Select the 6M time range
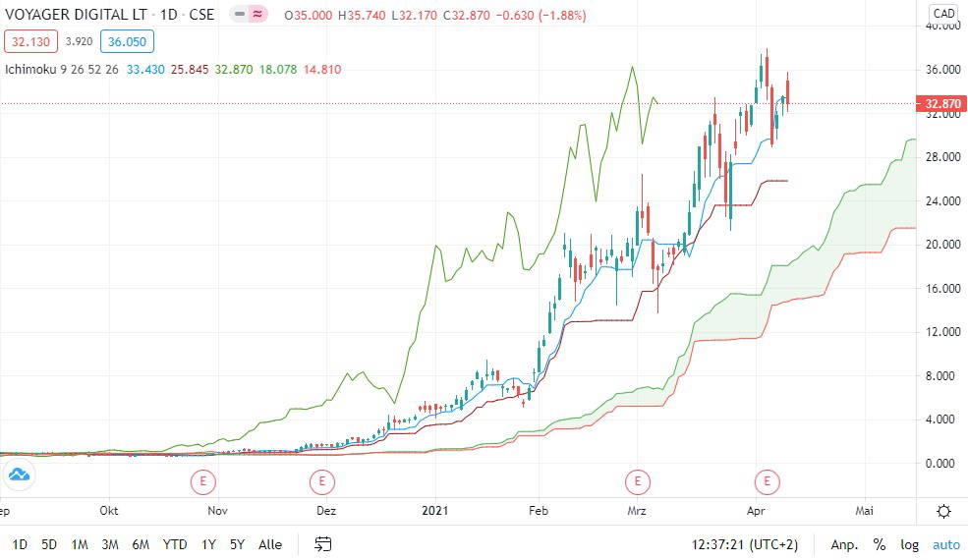Screen dimensions: 968x560 click(141, 544)
